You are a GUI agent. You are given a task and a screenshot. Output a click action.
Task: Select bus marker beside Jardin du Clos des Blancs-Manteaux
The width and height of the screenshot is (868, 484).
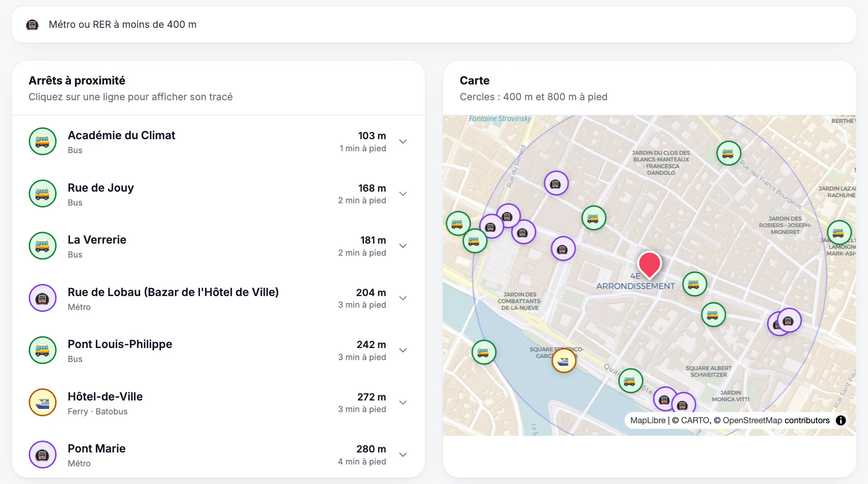tap(728, 153)
